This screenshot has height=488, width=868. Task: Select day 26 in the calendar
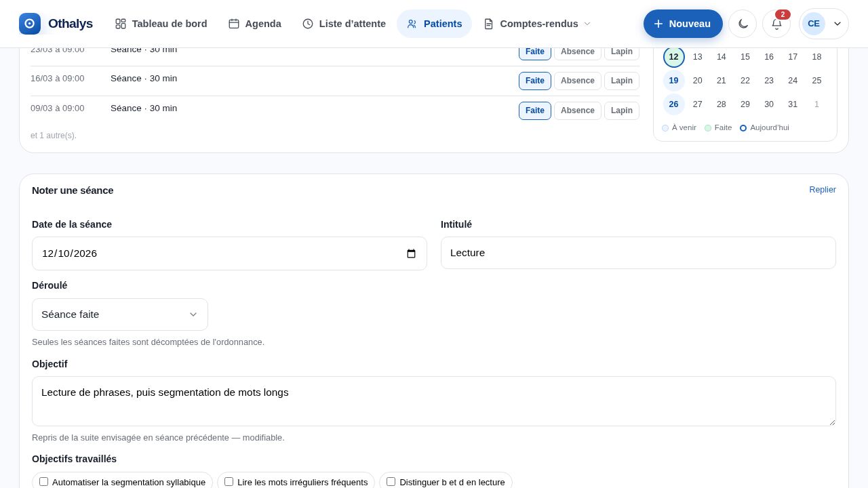point(673,104)
